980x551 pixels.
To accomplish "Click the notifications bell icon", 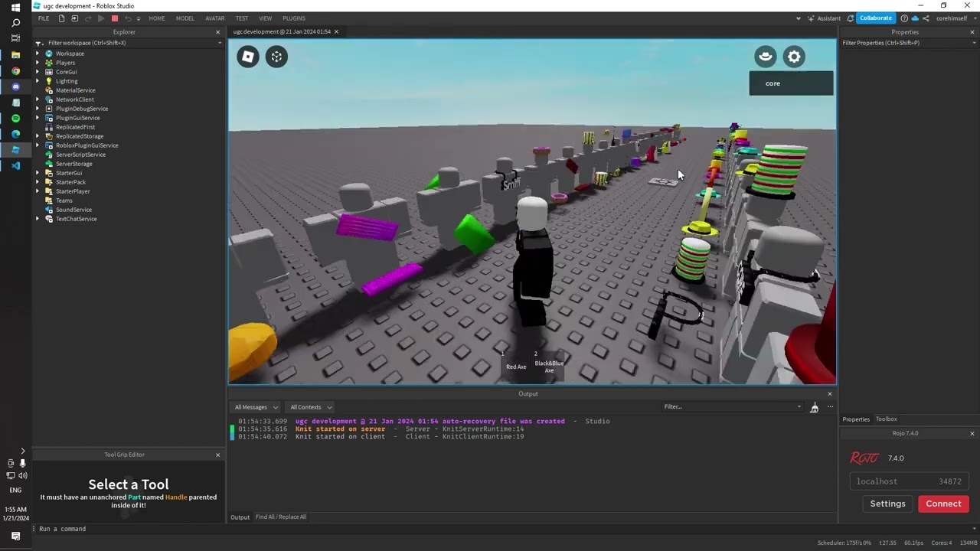I will point(850,18).
